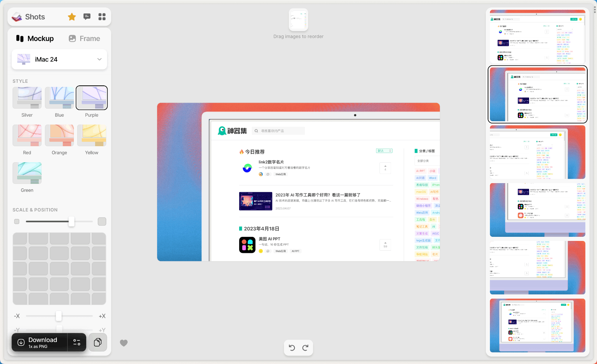Choose the Silver iMac style
597x364 pixels.
coord(27,98)
